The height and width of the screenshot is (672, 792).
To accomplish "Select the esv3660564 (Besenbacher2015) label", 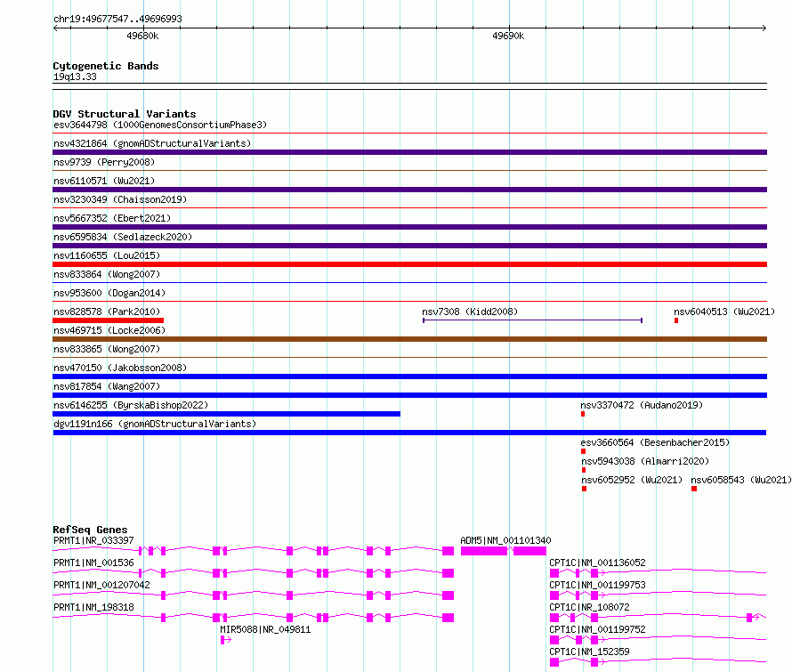I will coord(655,442).
